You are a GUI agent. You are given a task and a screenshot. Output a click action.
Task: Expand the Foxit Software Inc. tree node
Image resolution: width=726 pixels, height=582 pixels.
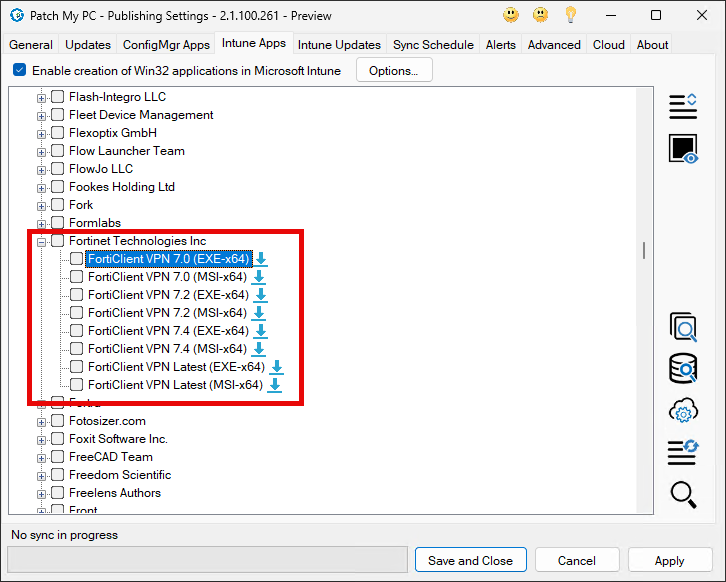tap(42, 439)
